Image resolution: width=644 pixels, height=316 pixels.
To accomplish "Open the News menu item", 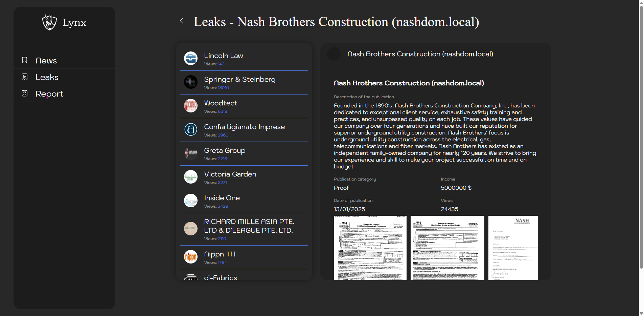I will pyautogui.click(x=46, y=61).
